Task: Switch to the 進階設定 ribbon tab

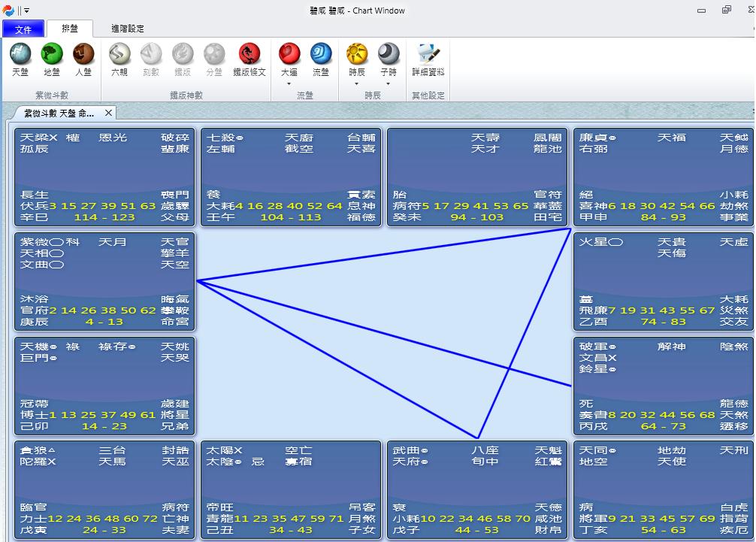Action: (x=128, y=29)
